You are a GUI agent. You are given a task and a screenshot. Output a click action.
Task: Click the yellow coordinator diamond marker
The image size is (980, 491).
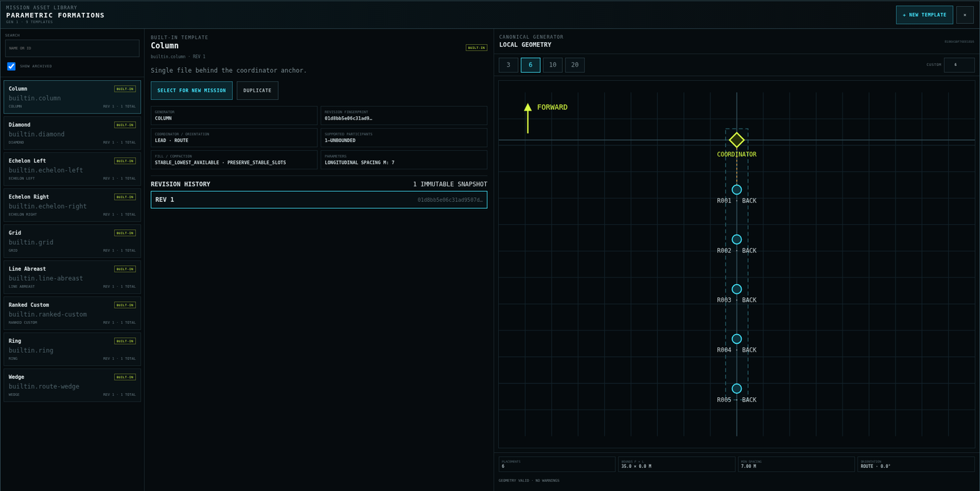[736, 140]
